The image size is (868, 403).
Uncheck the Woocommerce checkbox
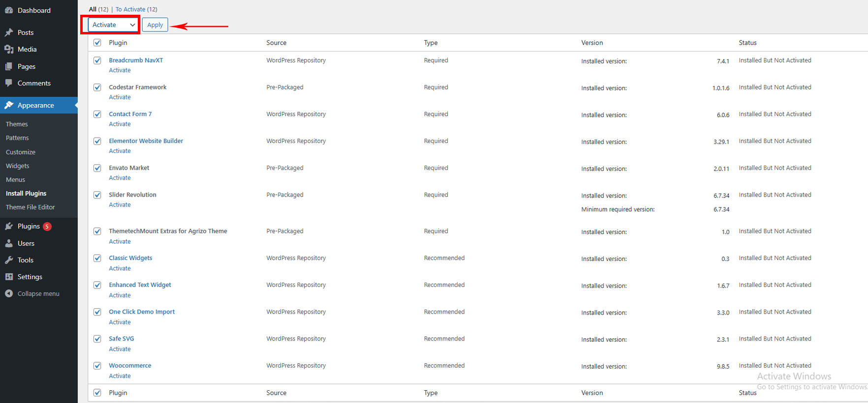(97, 366)
